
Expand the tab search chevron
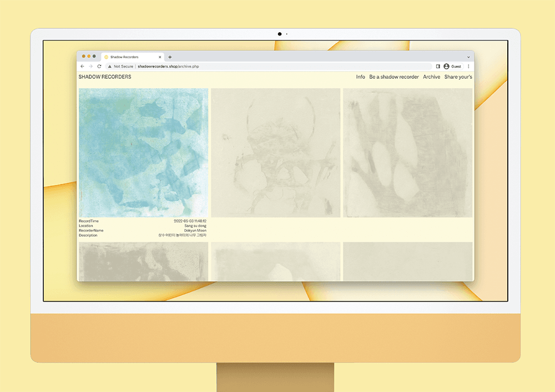(x=468, y=57)
